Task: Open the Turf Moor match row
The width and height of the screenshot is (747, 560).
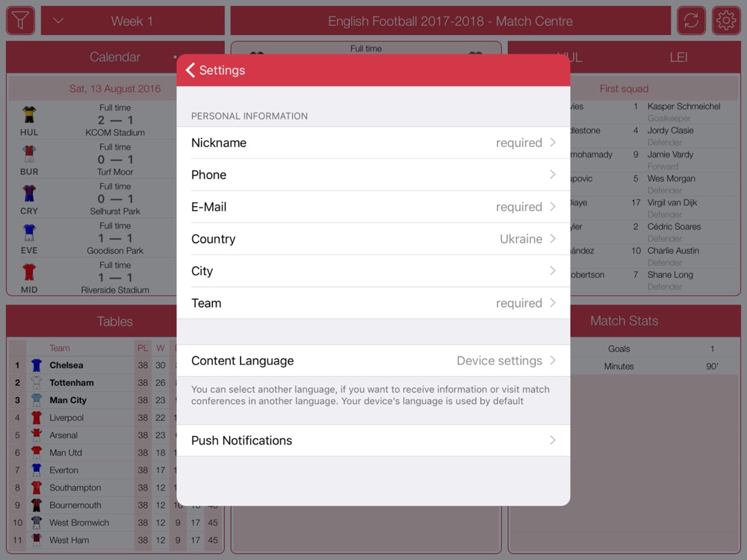Action: pyautogui.click(x=115, y=159)
